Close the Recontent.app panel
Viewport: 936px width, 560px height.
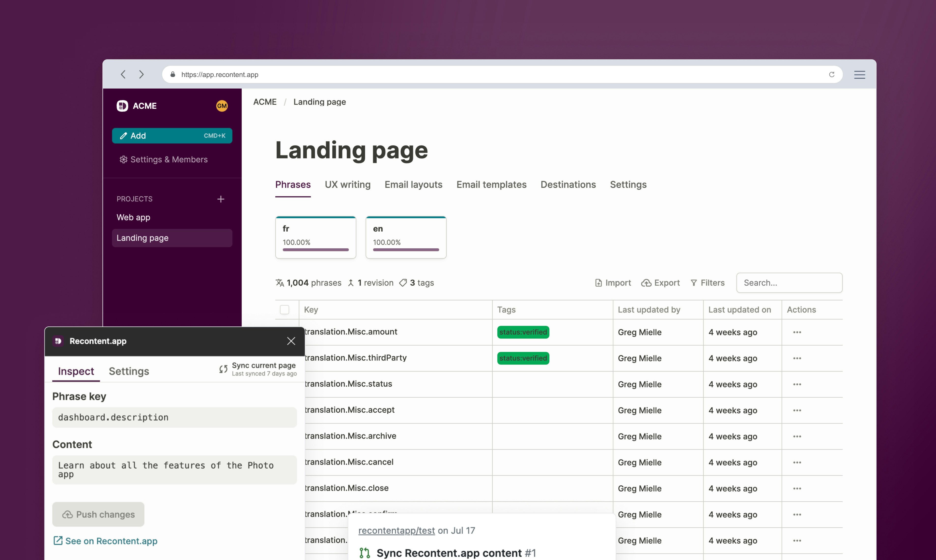[x=291, y=341]
